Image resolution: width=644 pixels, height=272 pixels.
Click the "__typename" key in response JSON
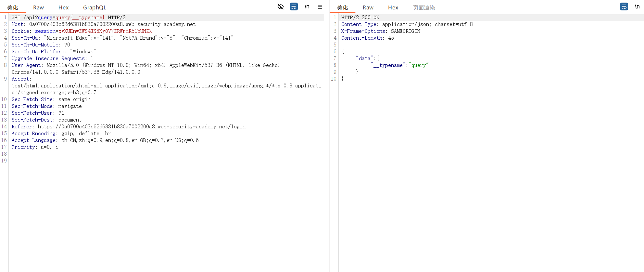(388, 65)
